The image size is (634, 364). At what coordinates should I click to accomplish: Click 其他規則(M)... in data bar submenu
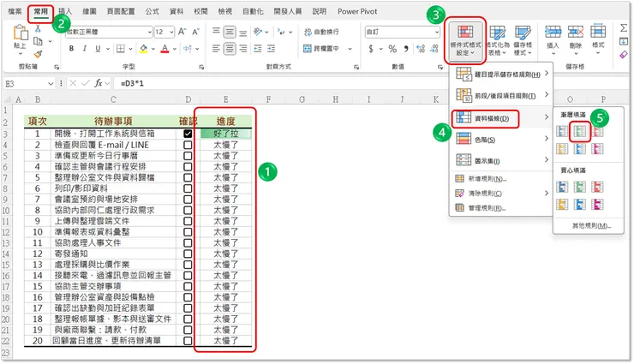(591, 225)
